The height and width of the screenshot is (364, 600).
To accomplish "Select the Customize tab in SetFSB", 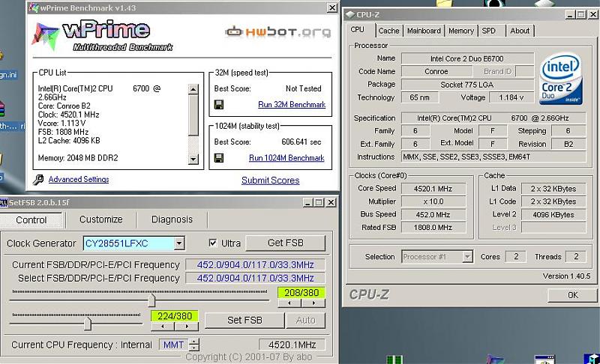I will pyautogui.click(x=101, y=219).
